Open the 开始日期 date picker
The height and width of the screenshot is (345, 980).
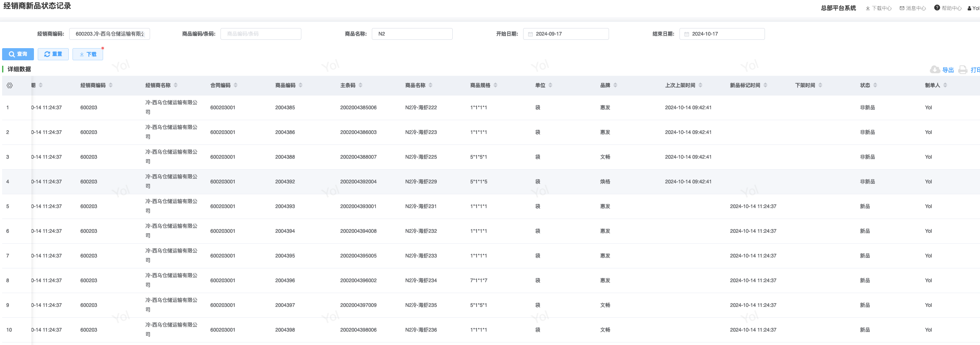(x=566, y=34)
